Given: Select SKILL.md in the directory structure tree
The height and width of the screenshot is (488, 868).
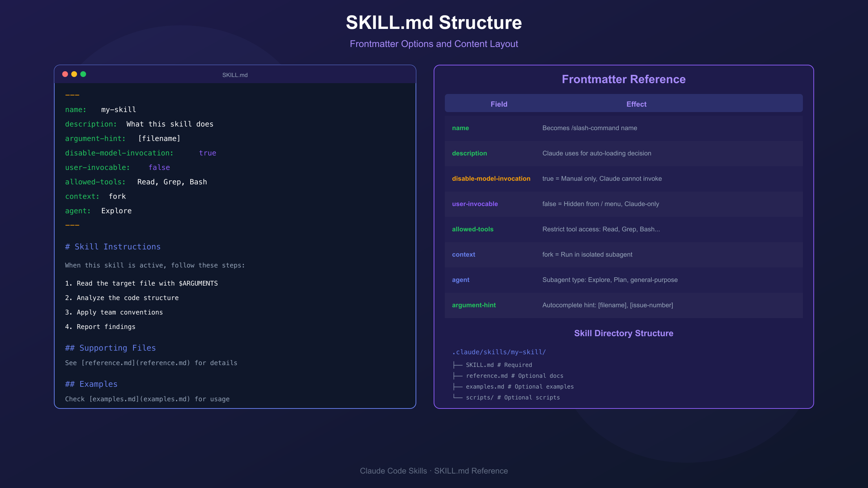Looking at the screenshot, I should coord(480,365).
